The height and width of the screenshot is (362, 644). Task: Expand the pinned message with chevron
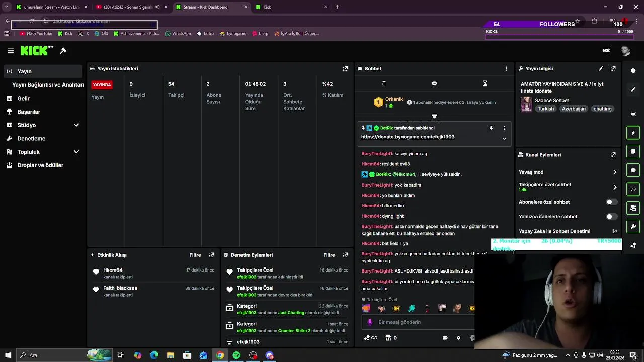click(x=504, y=139)
